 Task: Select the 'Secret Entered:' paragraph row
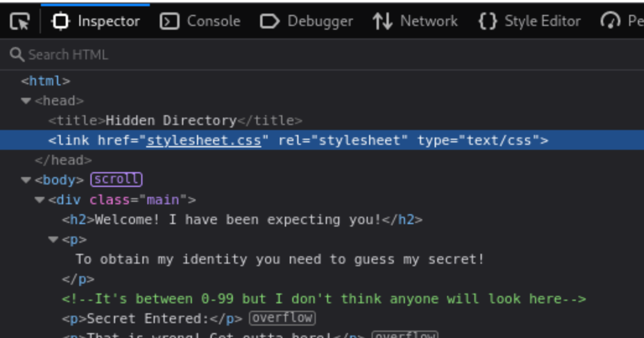coord(152,319)
